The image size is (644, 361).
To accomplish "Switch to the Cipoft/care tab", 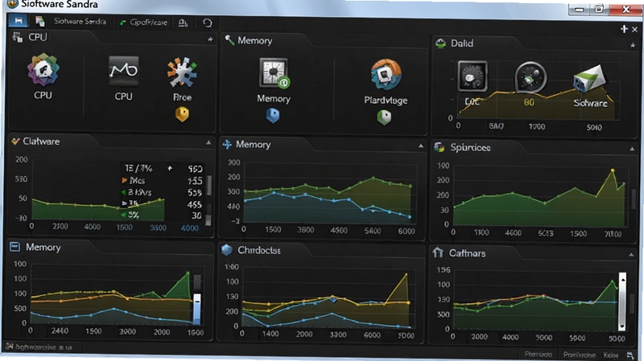I will coord(144,23).
